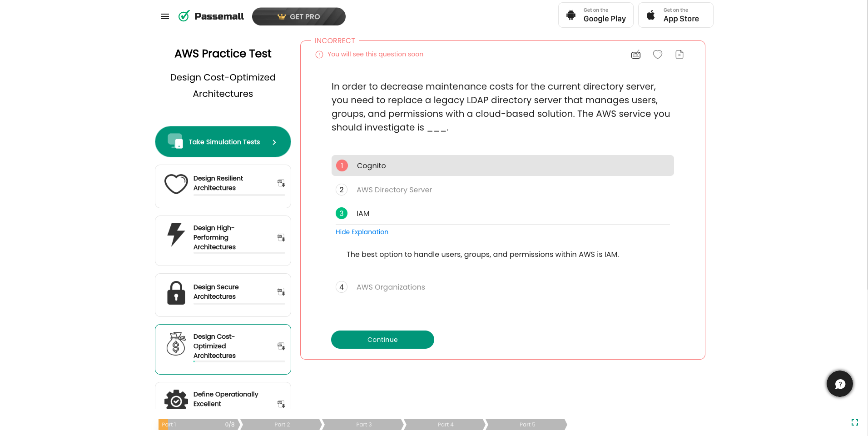Screen dimensions: 868x436
Task: Open Design Cost-Optimized Architectures topic
Action: pyautogui.click(x=223, y=349)
